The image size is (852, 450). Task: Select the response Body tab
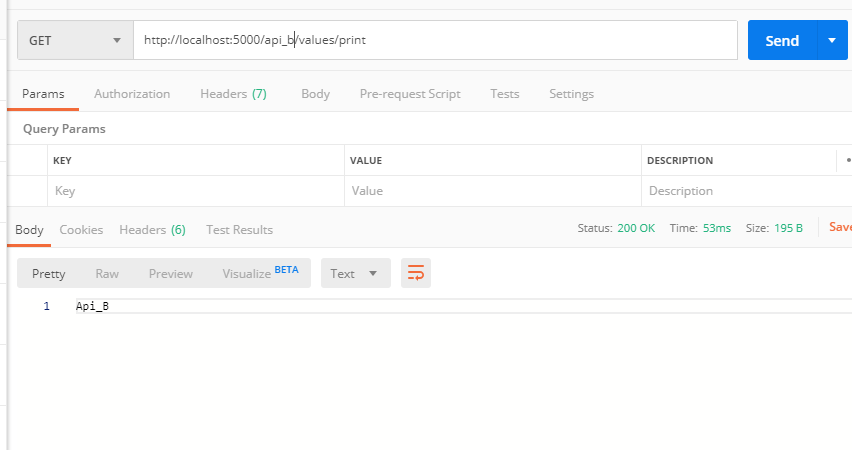coord(29,230)
